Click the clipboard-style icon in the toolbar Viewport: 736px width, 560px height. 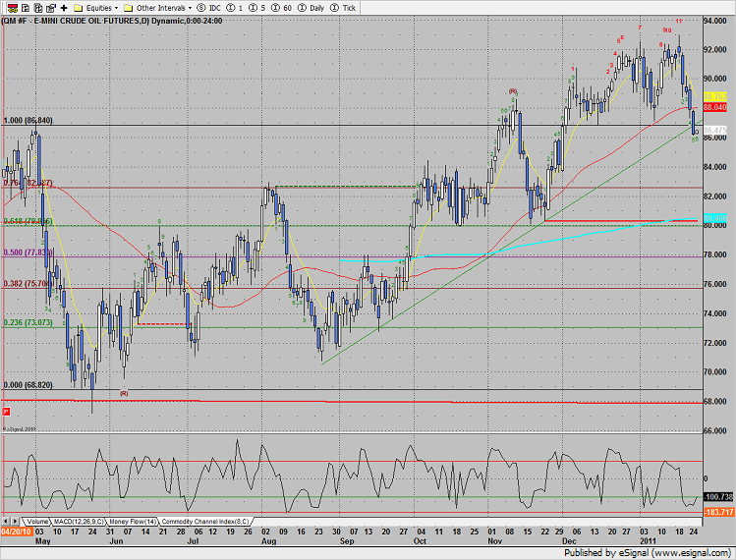50,7
